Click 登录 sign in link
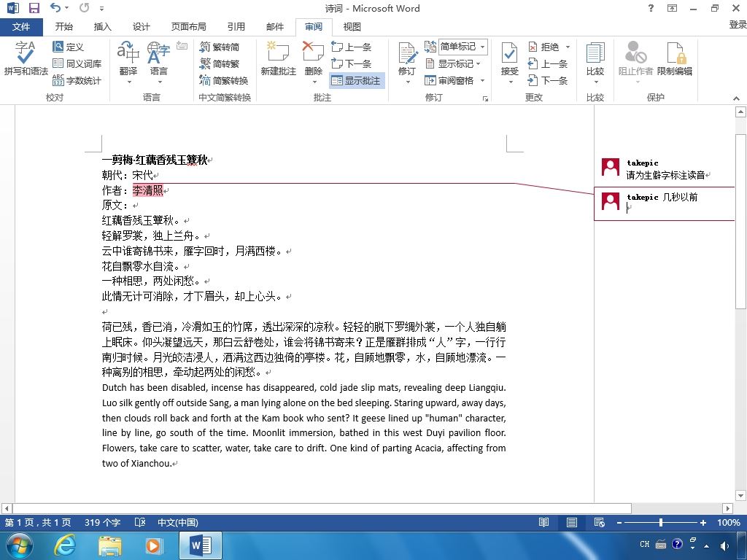 click(x=738, y=25)
